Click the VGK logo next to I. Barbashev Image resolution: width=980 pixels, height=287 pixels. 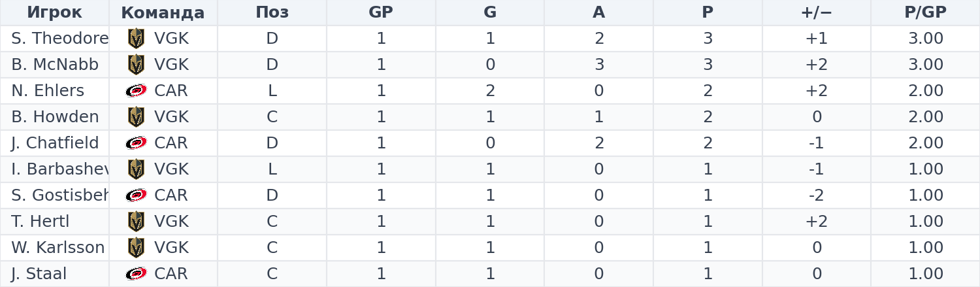(x=136, y=169)
